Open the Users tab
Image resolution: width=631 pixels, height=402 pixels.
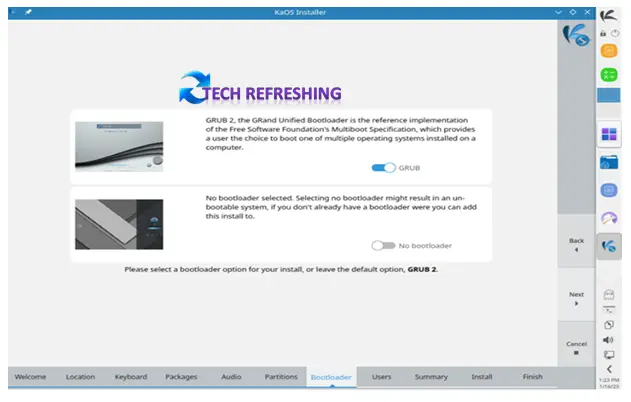[x=381, y=377]
